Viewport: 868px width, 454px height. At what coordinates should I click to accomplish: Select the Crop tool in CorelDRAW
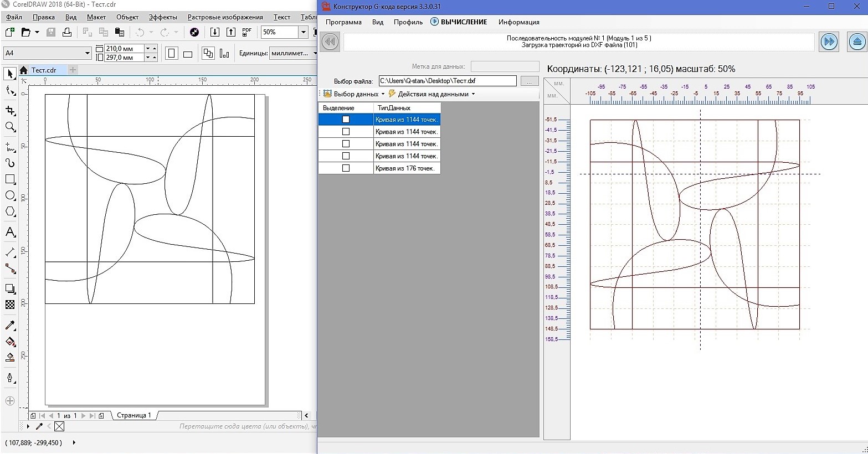10,110
